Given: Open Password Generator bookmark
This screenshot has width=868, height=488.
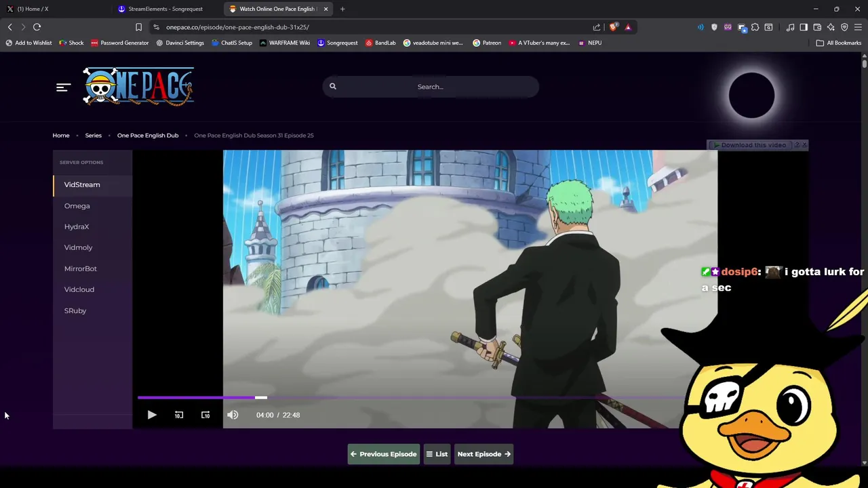Looking at the screenshot, I should click(x=119, y=43).
